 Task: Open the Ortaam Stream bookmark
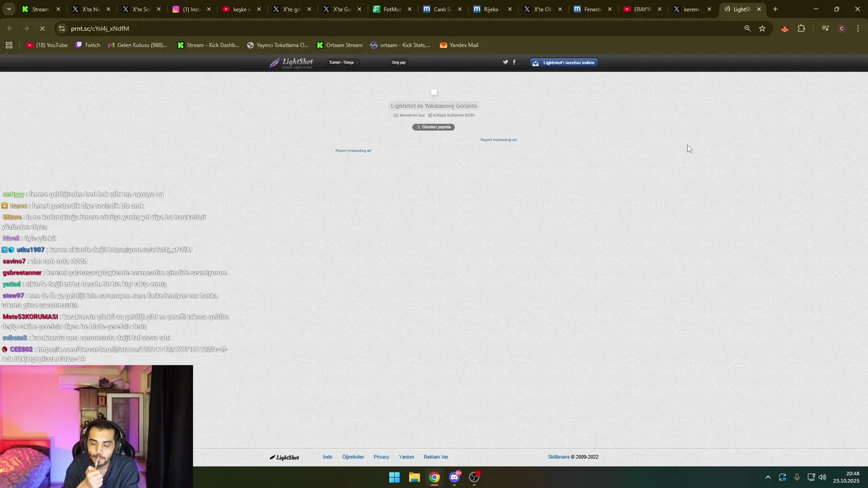pos(340,45)
